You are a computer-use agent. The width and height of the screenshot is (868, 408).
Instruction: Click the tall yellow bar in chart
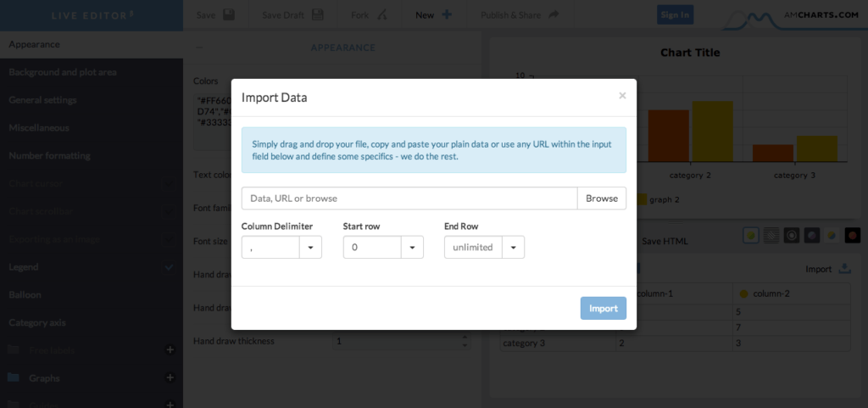pyautogui.click(x=712, y=131)
